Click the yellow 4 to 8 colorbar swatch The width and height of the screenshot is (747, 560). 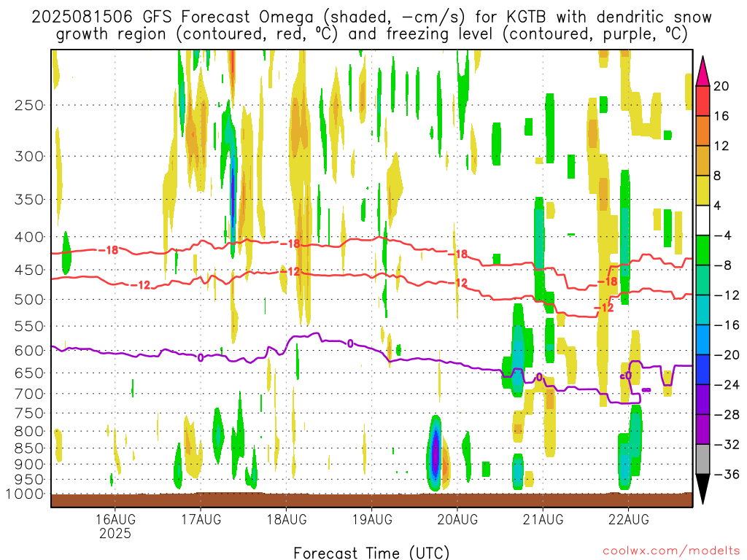click(703, 190)
